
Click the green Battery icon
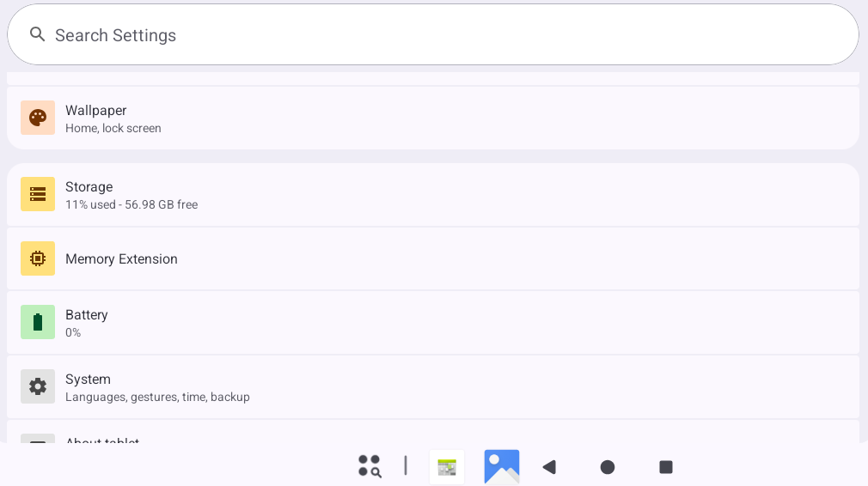tap(38, 322)
